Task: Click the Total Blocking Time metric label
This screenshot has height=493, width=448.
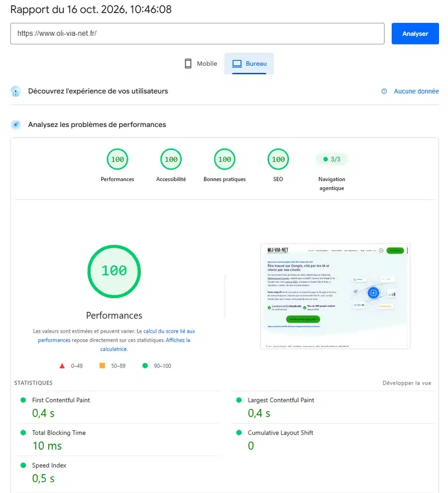Action: 59,433
